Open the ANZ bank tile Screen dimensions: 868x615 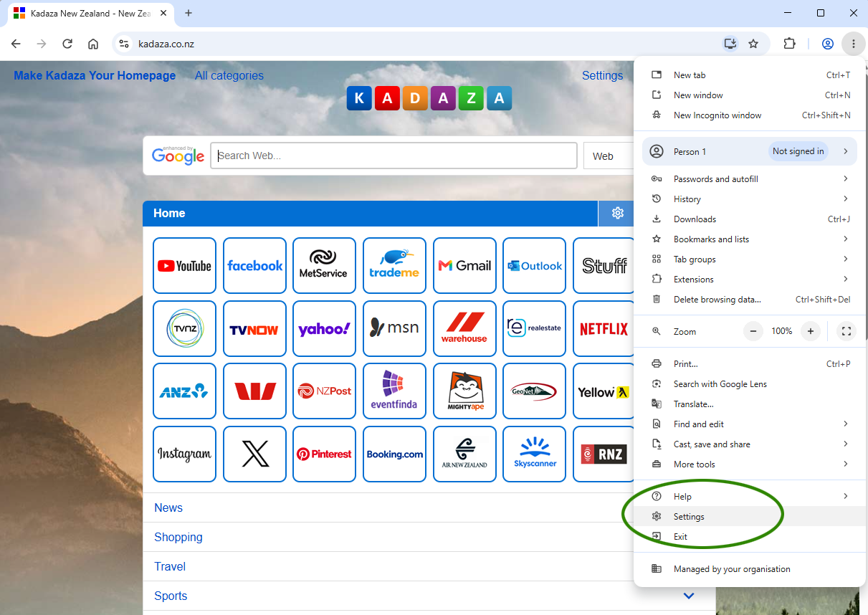pos(184,391)
